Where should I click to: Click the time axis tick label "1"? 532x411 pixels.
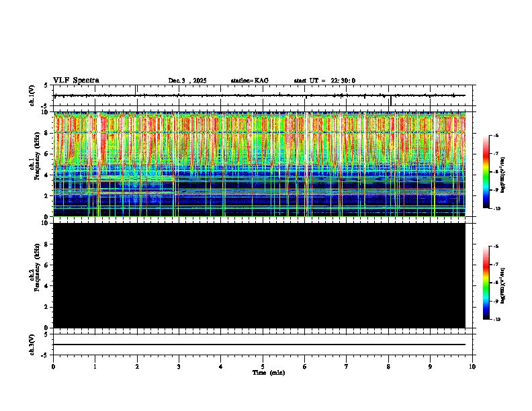pos(95,367)
